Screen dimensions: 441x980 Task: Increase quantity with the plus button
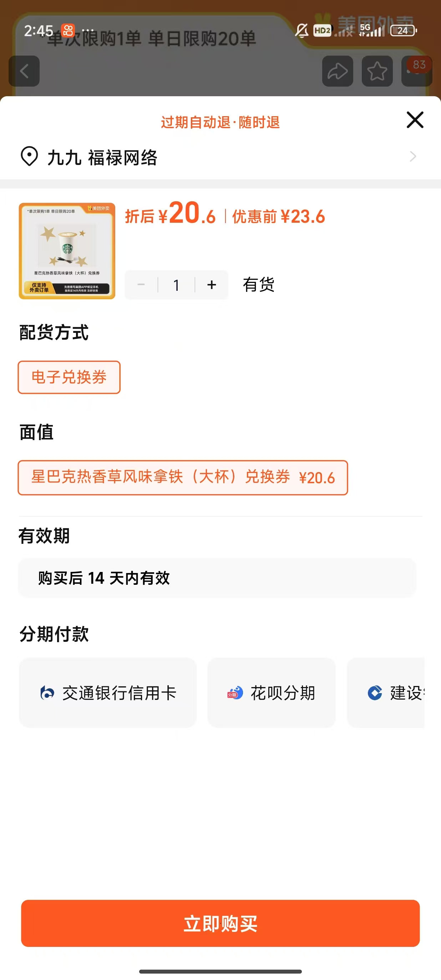coord(212,285)
